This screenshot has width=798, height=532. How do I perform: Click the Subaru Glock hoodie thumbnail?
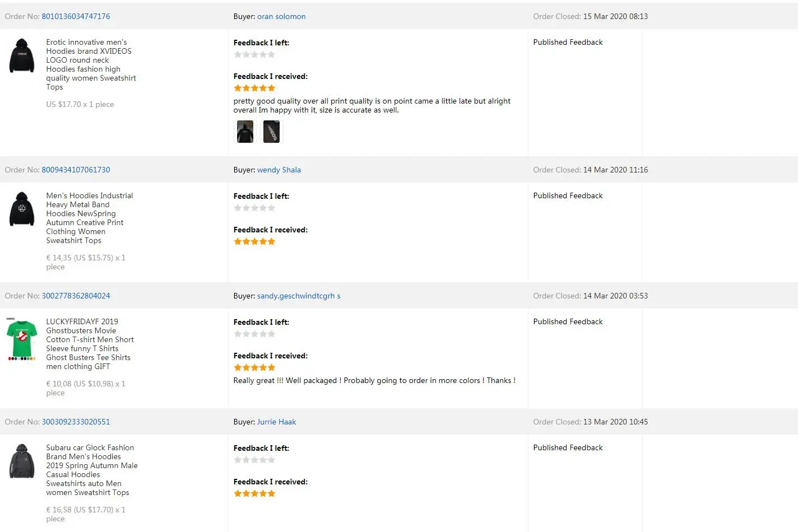click(22, 461)
